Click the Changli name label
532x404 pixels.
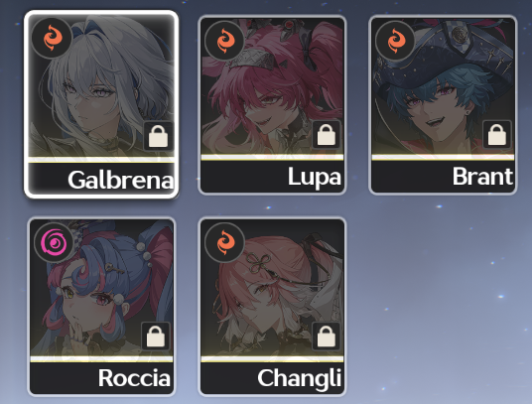(300, 379)
